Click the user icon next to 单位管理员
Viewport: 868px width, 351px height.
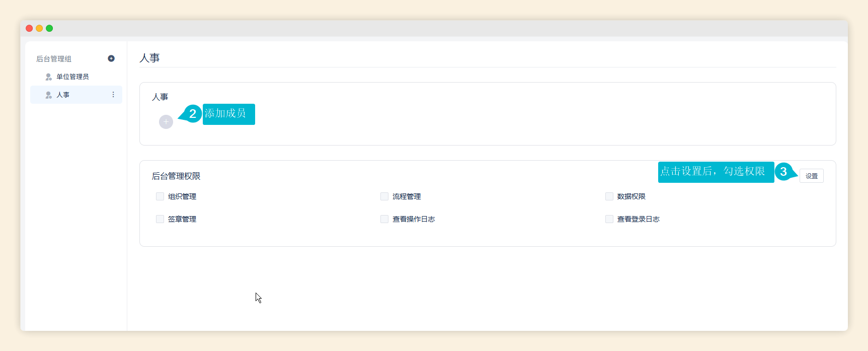(x=49, y=77)
